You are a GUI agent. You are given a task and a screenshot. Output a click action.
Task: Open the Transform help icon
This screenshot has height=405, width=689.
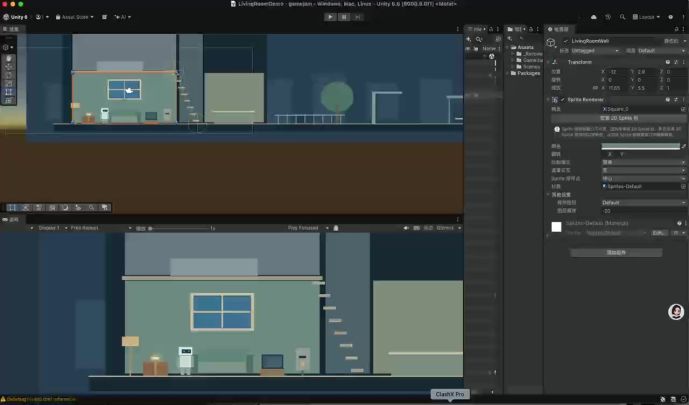click(668, 62)
